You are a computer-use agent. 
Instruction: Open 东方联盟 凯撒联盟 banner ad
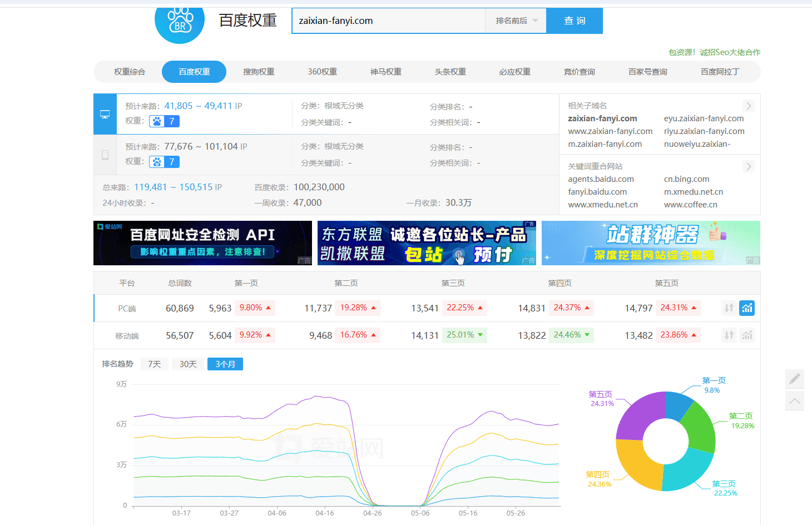[427, 243]
